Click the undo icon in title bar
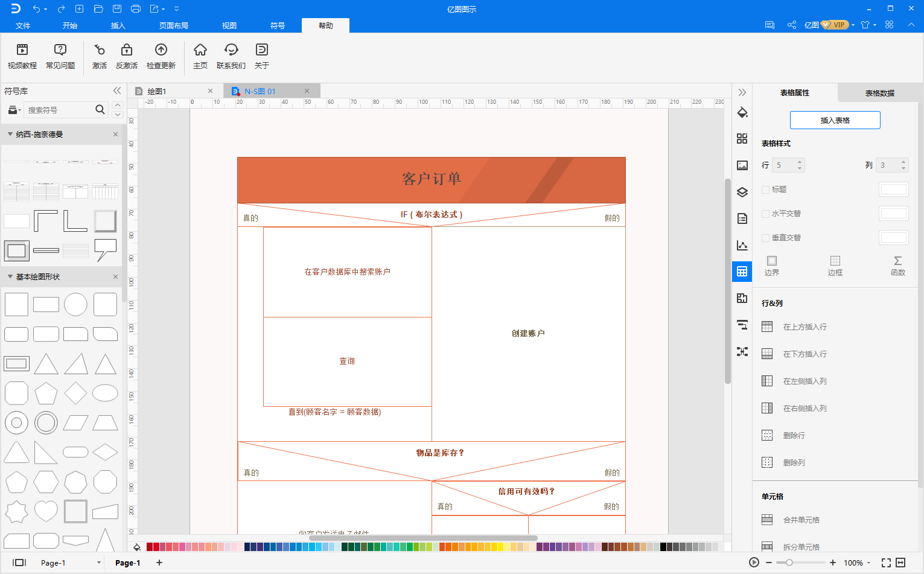Image resolution: width=924 pixels, height=574 pixels. [x=37, y=8]
